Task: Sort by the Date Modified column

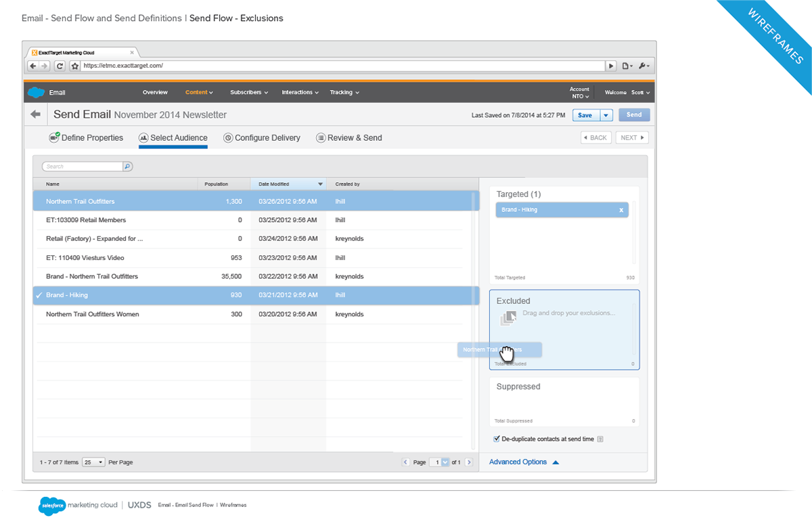Action: [288, 184]
